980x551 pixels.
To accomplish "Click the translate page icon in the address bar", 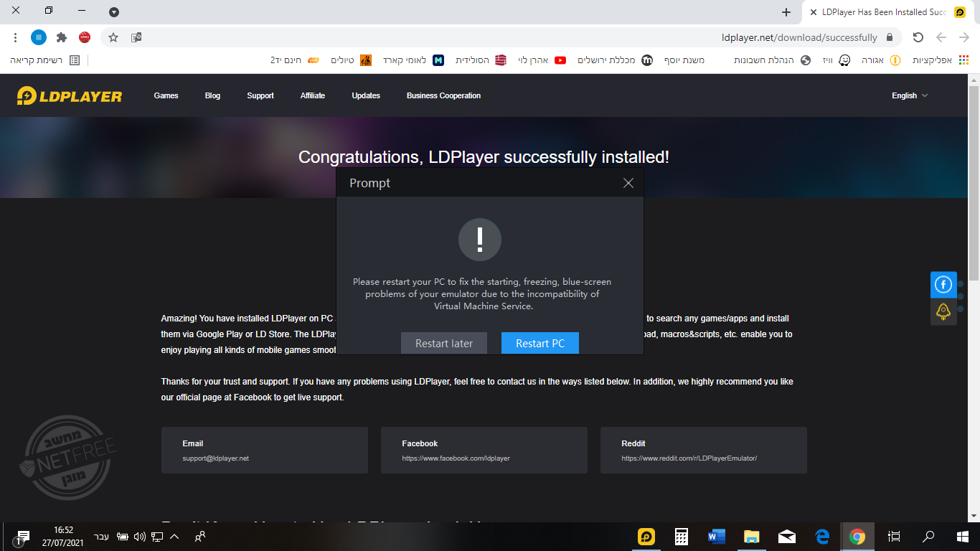I will pos(136,37).
